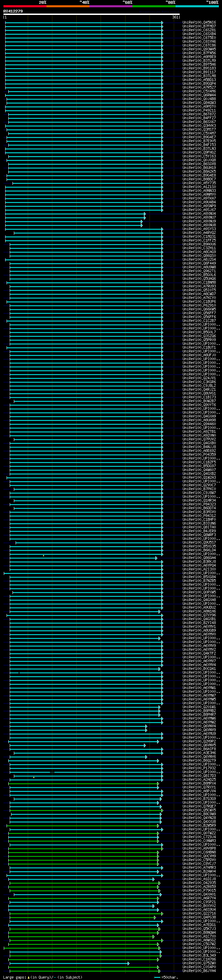
Task: Open hit UniRef100_A7R527
Action: (199, 87)
